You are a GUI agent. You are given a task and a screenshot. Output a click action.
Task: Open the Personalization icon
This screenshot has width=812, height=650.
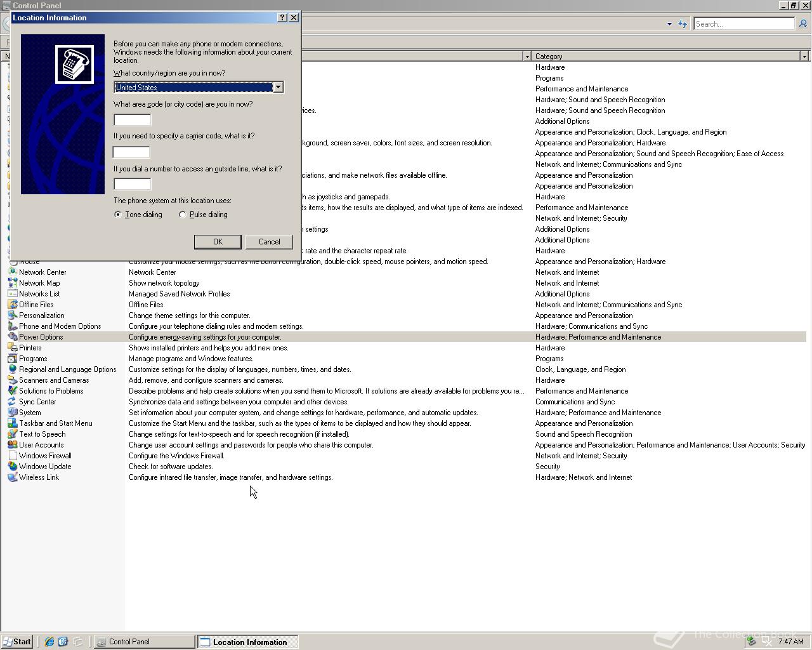point(12,315)
